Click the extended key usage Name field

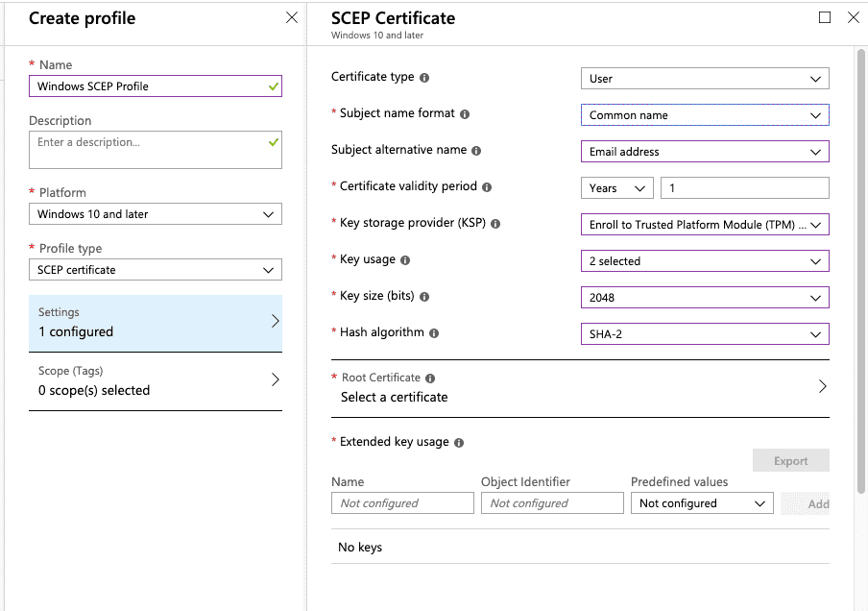pos(402,503)
